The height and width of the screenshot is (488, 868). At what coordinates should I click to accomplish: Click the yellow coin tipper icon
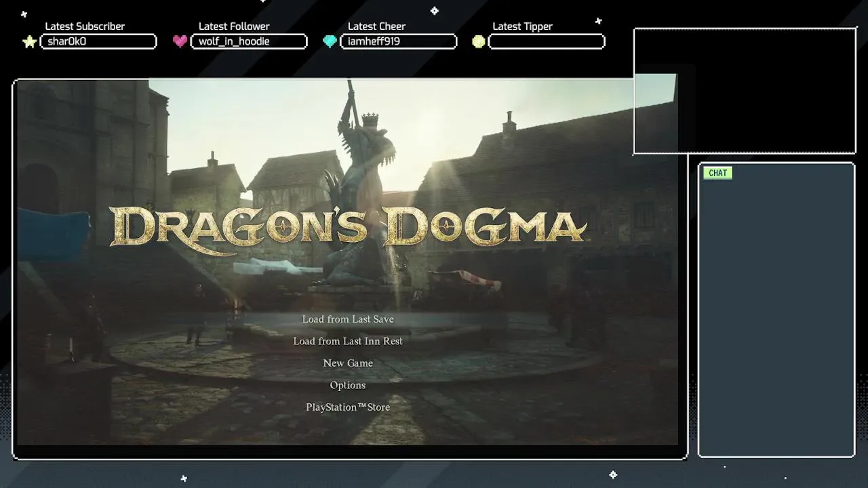479,41
